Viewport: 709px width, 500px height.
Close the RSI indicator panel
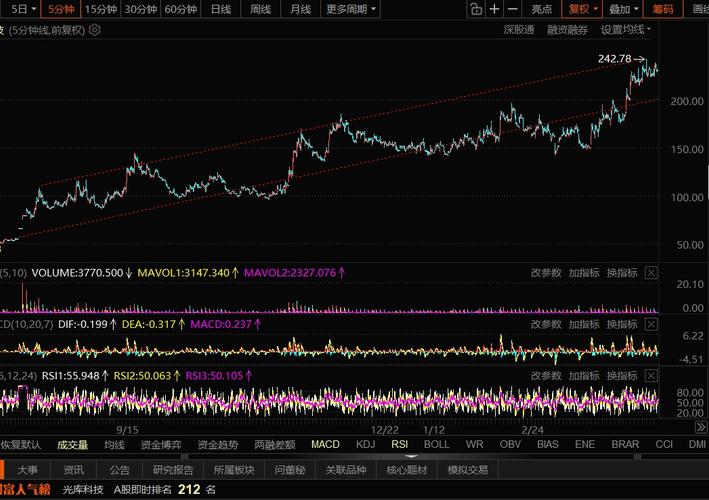(x=651, y=375)
